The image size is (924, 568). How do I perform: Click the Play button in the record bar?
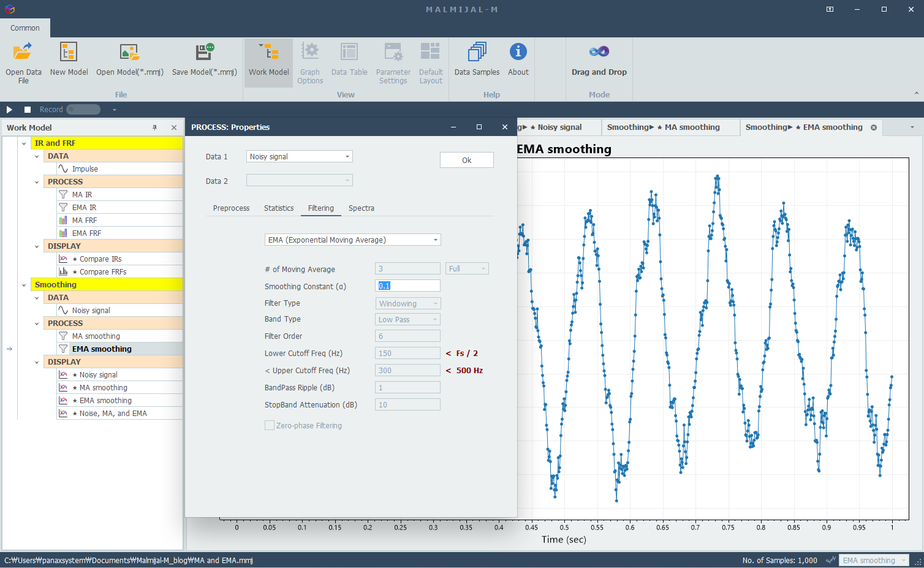(9, 109)
